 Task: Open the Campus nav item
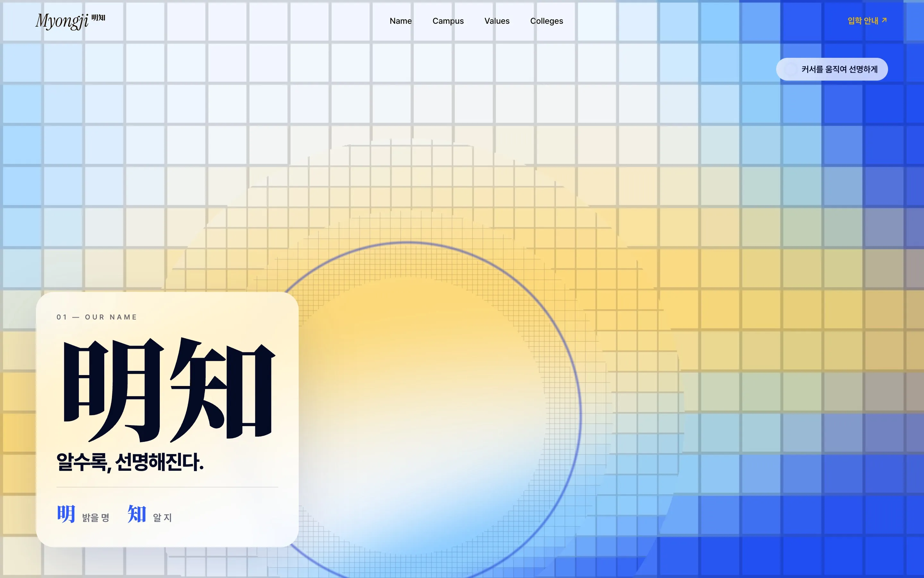[448, 21]
